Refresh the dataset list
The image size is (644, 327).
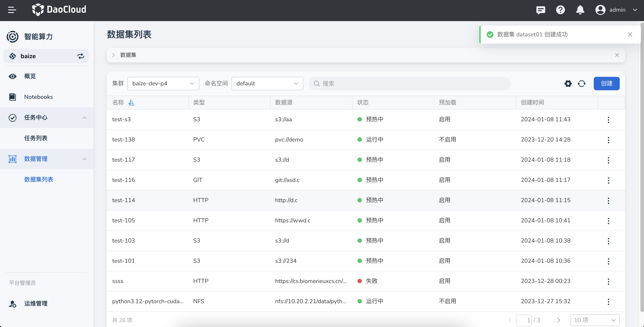[x=581, y=84]
